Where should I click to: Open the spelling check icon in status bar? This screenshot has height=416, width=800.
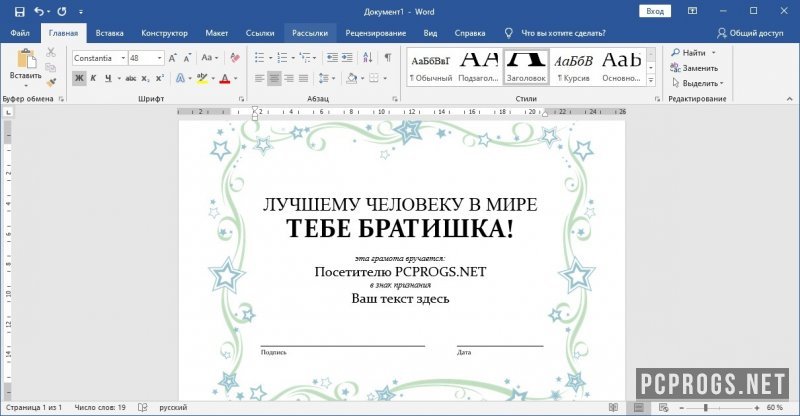[x=143, y=407]
